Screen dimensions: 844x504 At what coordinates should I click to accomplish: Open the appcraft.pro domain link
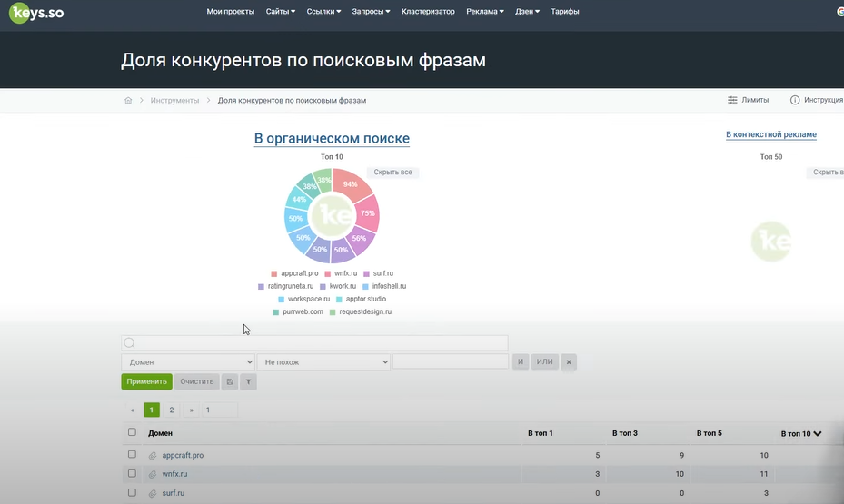pyautogui.click(x=183, y=456)
